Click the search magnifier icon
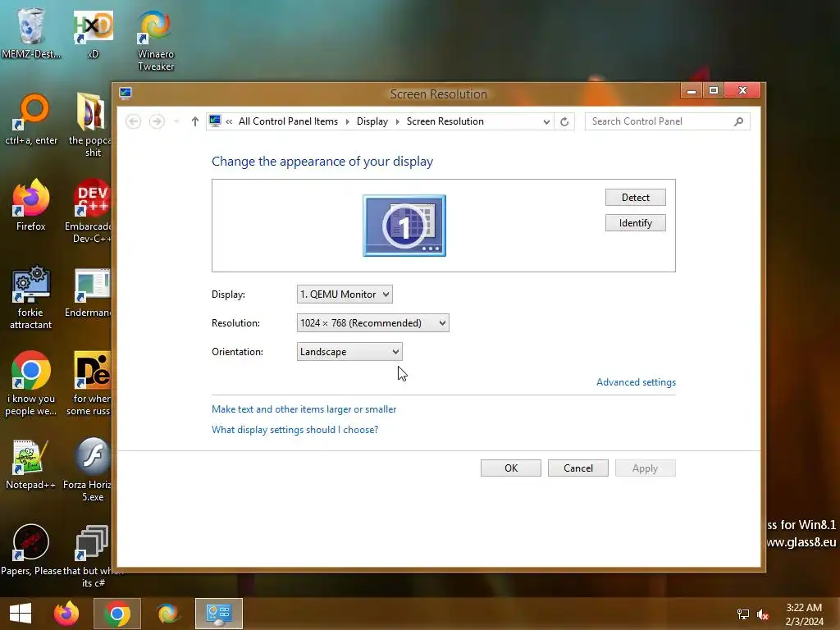Viewport: 840px width, 630px height. [739, 121]
